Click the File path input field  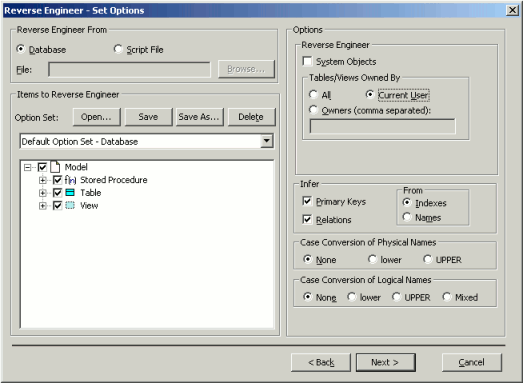(129, 69)
